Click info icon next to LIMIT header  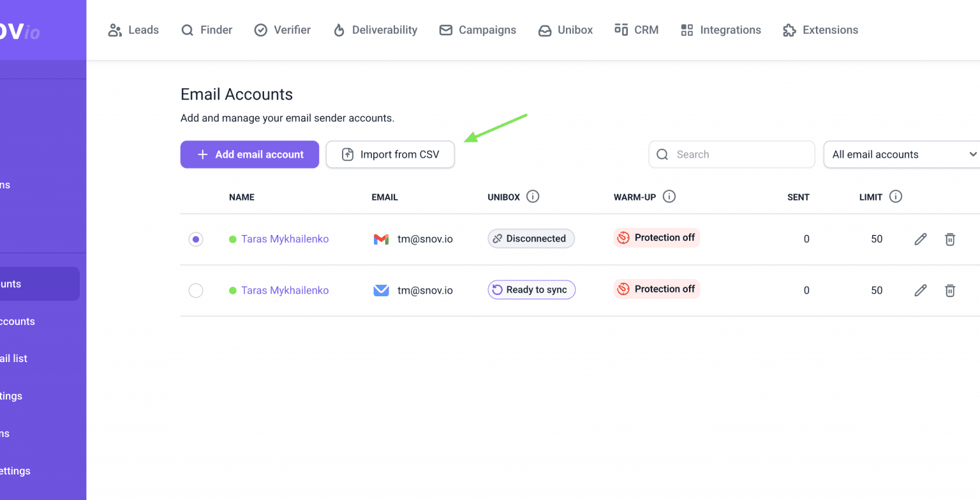(x=895, y=197)
